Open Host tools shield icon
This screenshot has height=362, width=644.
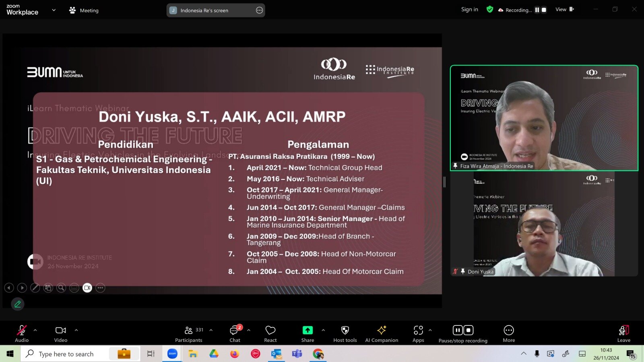345,333
